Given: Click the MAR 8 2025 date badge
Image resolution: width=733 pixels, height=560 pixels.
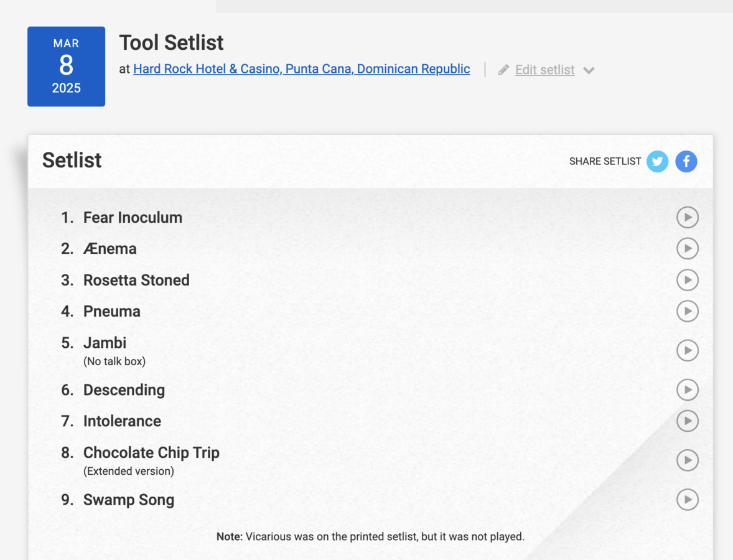Looking at the screenshot, I should click(x=66, y=66).
